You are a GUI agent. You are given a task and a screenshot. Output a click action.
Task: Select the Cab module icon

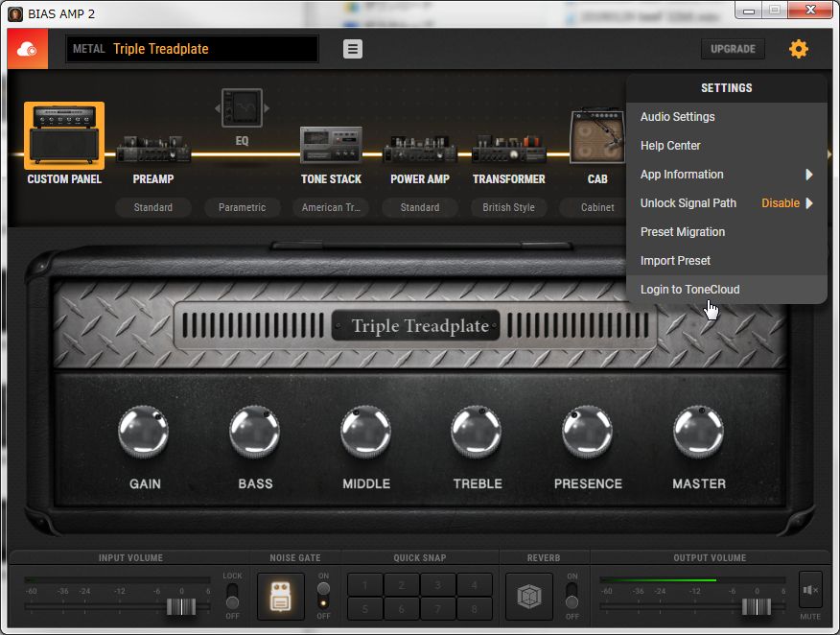coord(597,136)
